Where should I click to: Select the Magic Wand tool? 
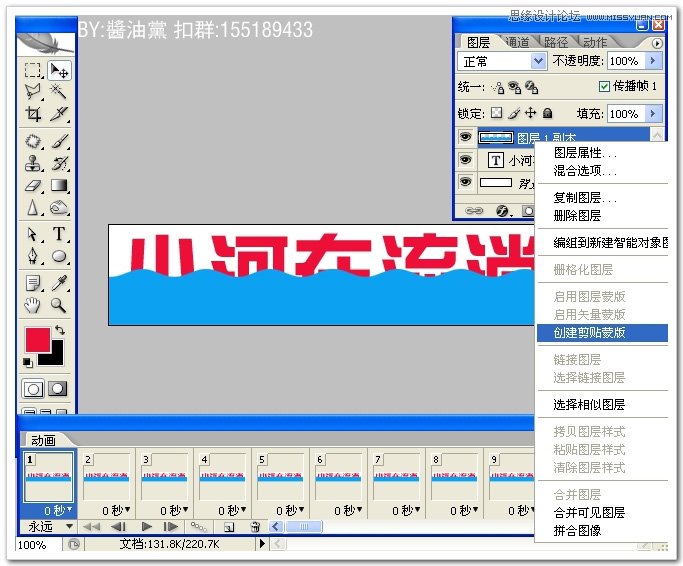click(59, 92)
